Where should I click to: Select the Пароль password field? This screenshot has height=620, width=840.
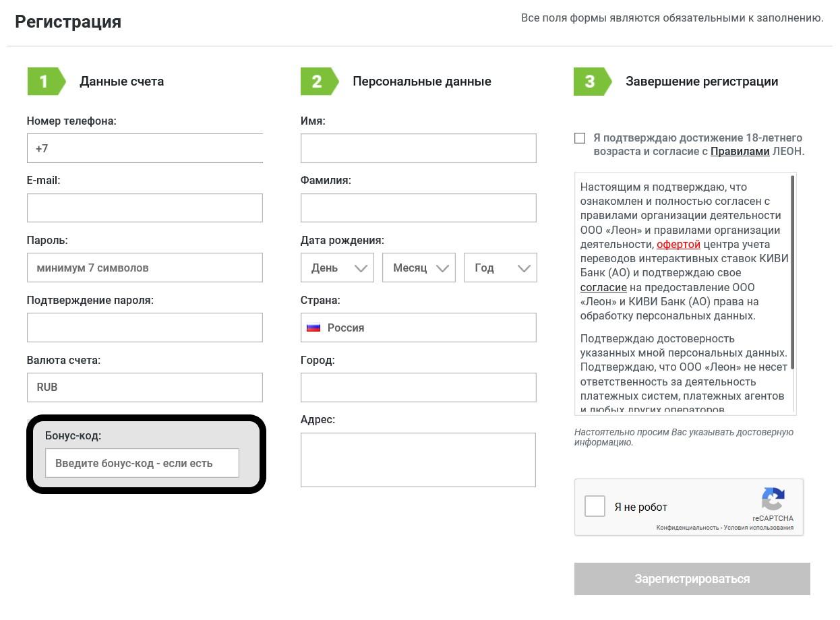tap(145, 268)
